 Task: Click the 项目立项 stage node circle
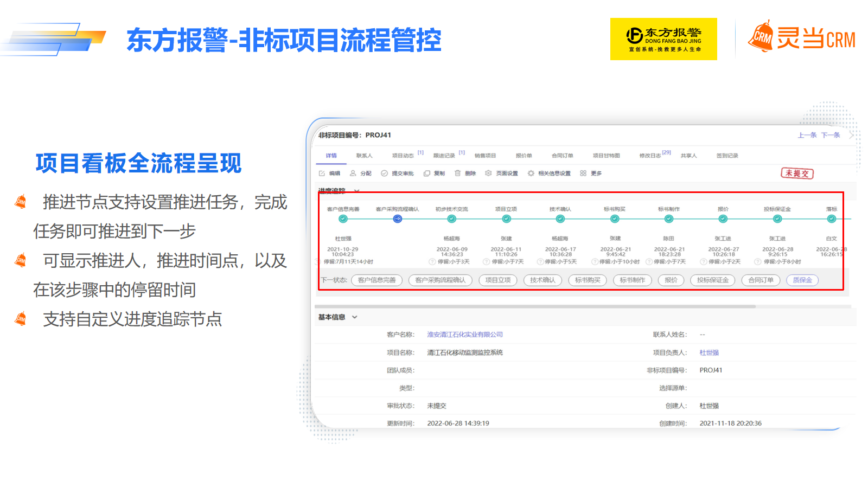506,219
